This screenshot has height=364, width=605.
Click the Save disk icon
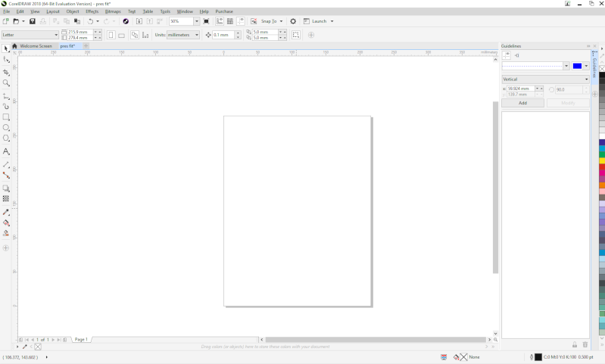(x=33, y=21)
